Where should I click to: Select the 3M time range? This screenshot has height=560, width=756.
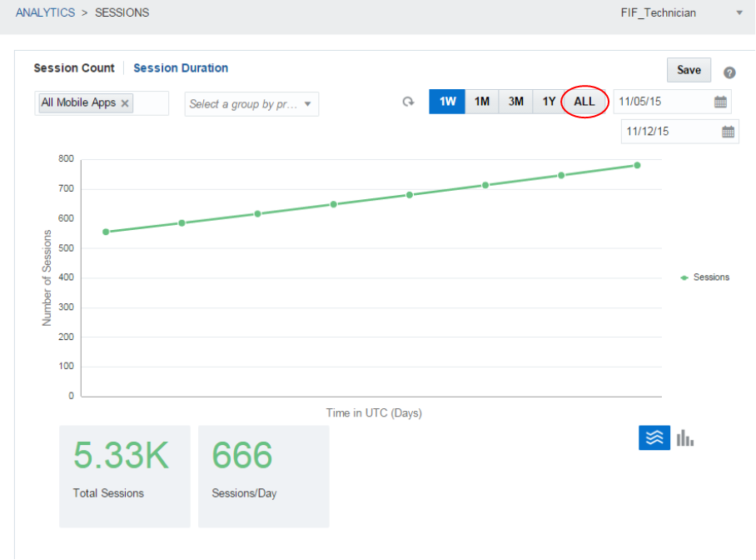(515, 101)
